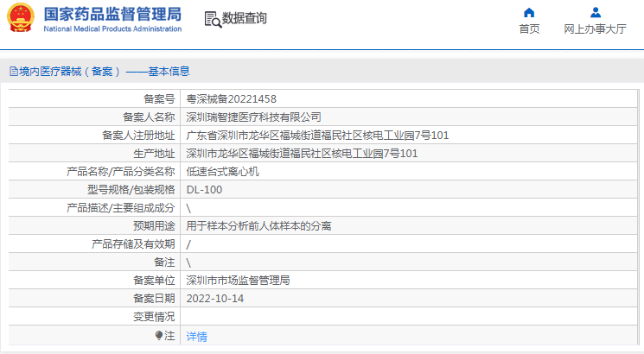Click the user icon above 网上办事大厅
Image resolution: width=644 pixels, height=354 pixels.
595,12
